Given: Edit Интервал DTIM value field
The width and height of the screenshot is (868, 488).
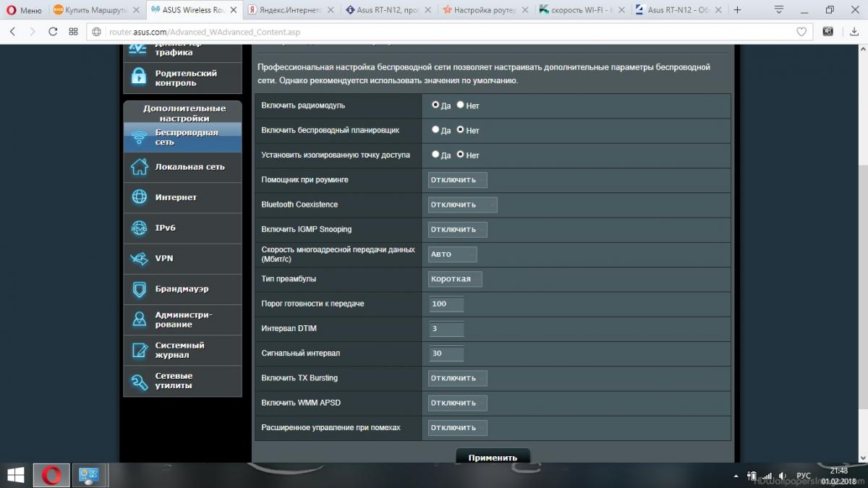Looking at the screenshot, I should (446, 328).
